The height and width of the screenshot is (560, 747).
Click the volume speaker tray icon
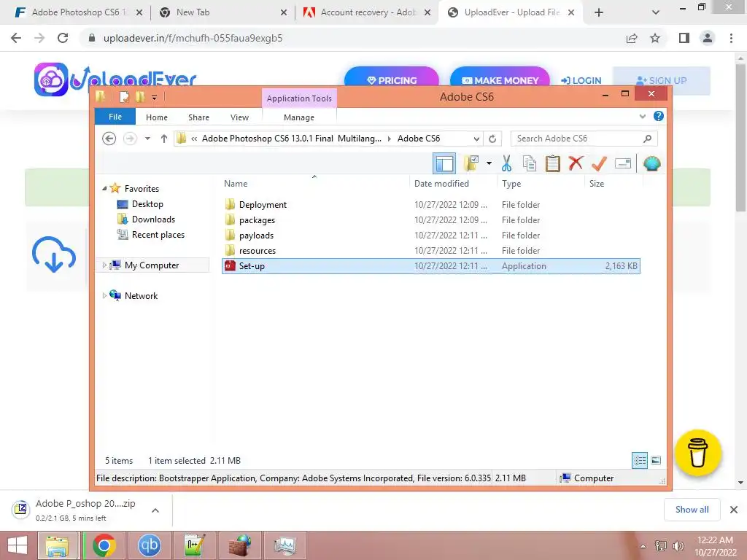pos(678,545)
